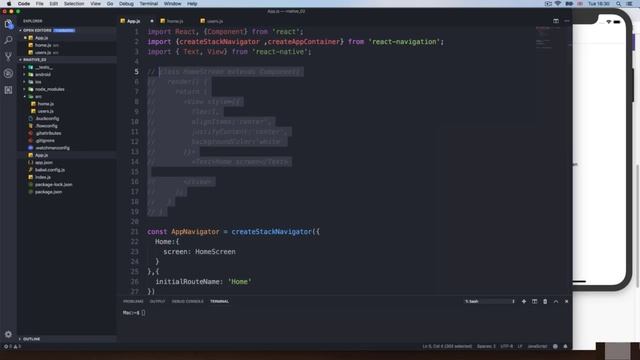Open Spotlight search in the macOS menu bar
640x360 pixels.
click(619, 4)
